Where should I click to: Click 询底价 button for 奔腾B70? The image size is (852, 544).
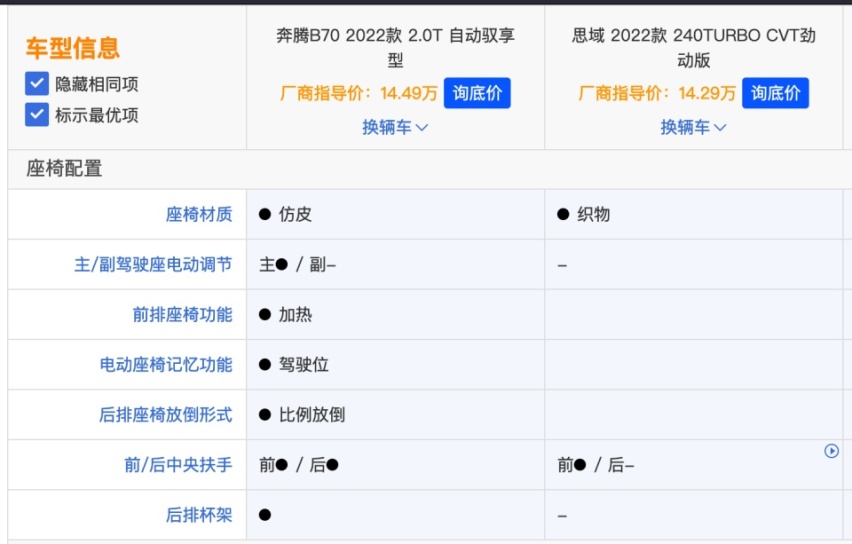[x=477, y=93]
